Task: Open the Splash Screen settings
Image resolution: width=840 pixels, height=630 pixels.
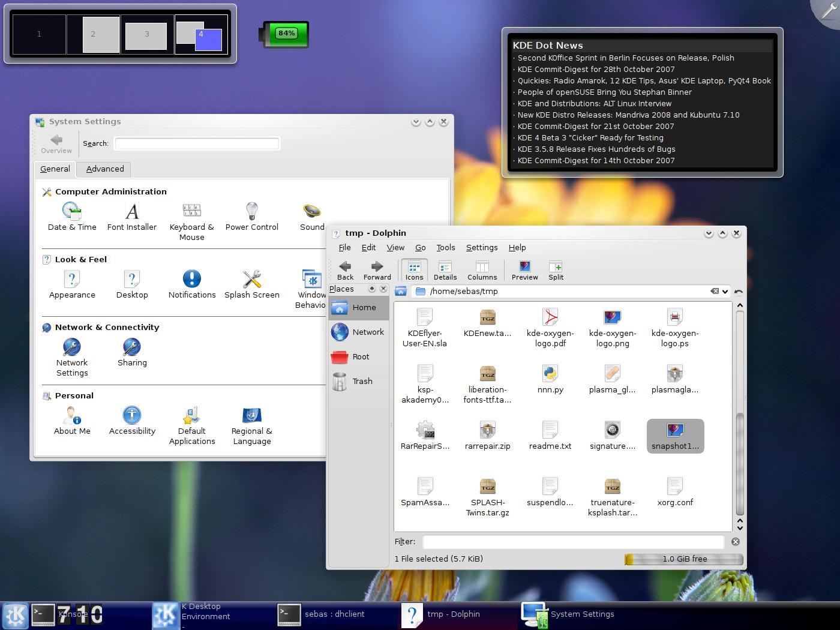Action: 251,284
